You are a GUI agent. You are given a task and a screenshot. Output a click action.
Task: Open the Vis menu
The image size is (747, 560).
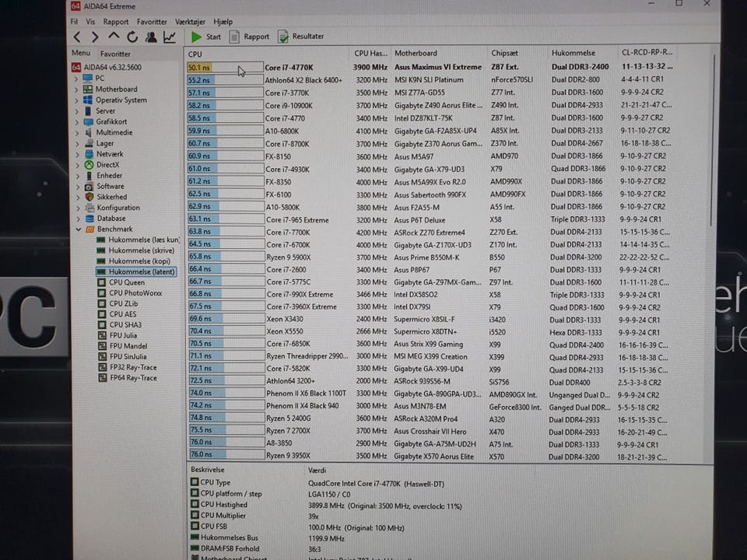[90, 22]
